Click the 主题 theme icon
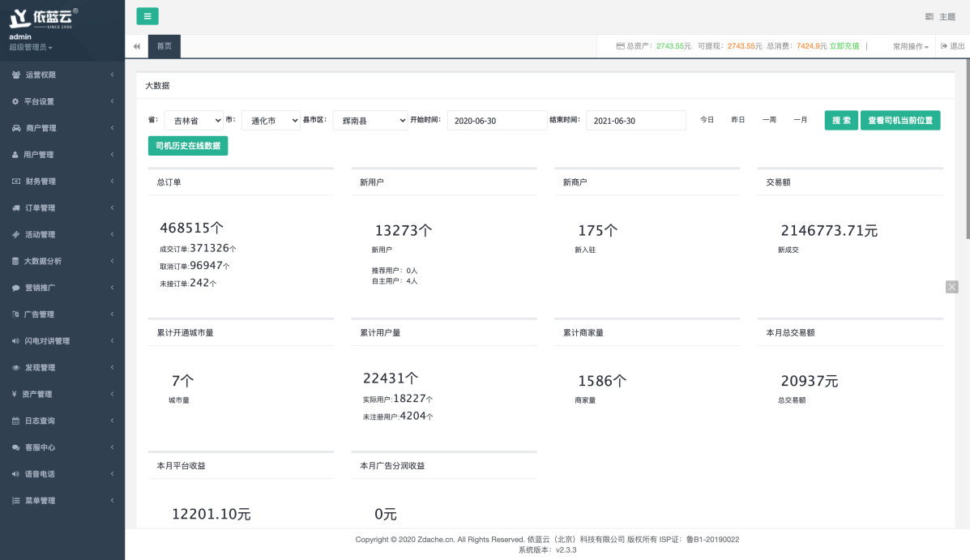This screenshot has width=970, height=560. click(929, 17)
